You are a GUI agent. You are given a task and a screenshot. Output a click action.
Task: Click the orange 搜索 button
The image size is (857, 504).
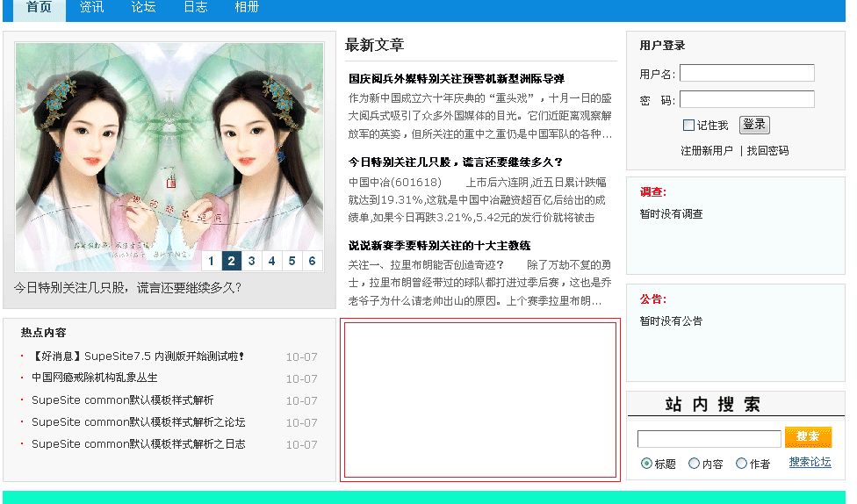[809, 436]
